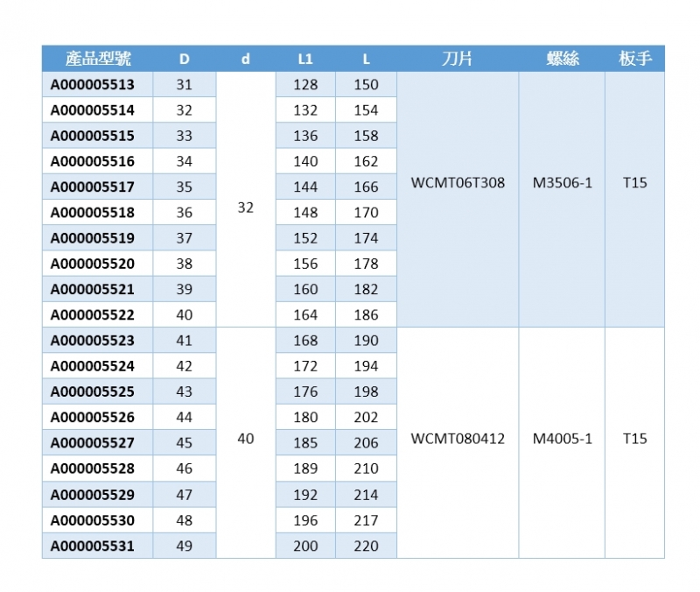Click the screw code M4005-1
The height and width of the screenshot is (592, 700).
(563, 439)
